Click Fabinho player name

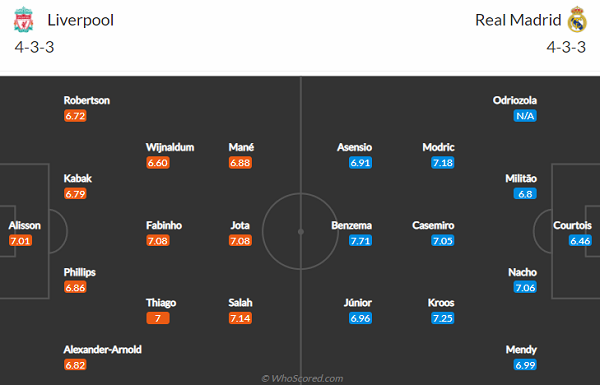click(x=164, y=225)
